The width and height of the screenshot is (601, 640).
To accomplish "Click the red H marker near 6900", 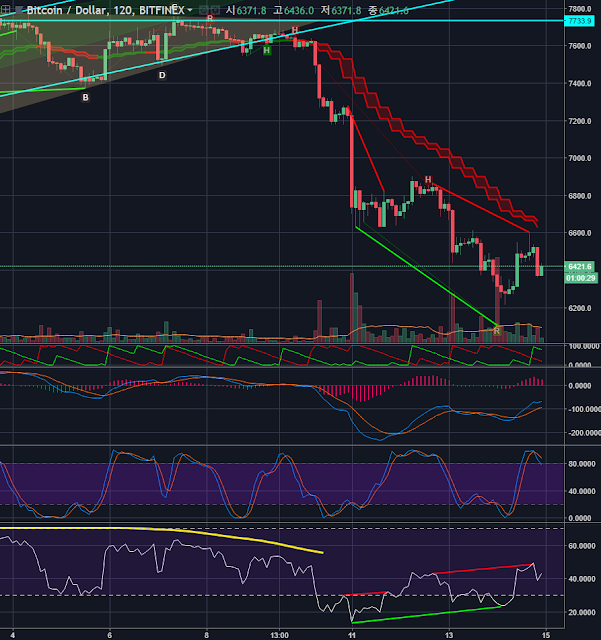I will [428, 180].
